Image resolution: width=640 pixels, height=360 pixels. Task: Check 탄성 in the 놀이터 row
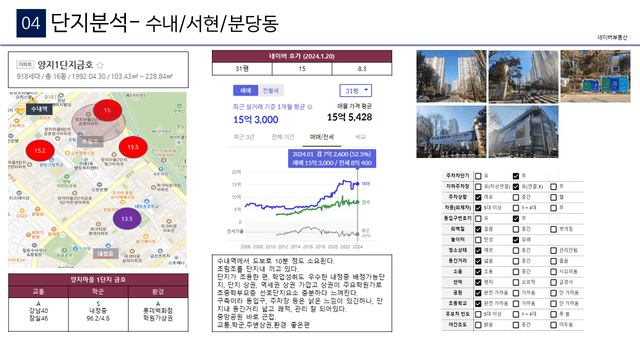pos(478,240)
